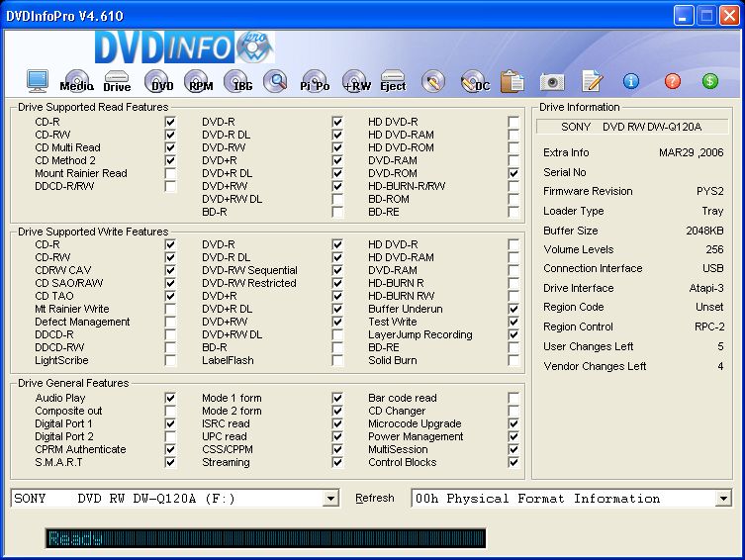The image size is (745, 560).
Task: Minimize the DVDInfoPro window
Action: (x=684, y=17)
